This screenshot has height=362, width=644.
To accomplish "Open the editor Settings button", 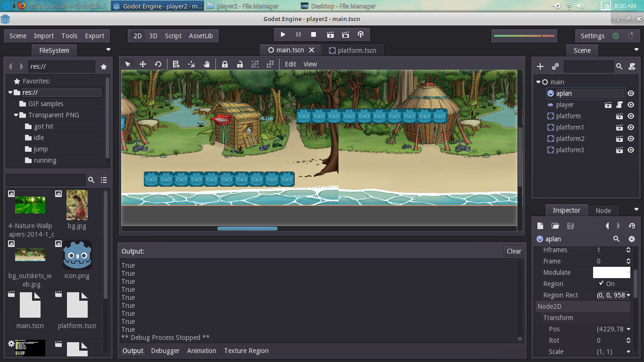I will [x=592, y=36].
